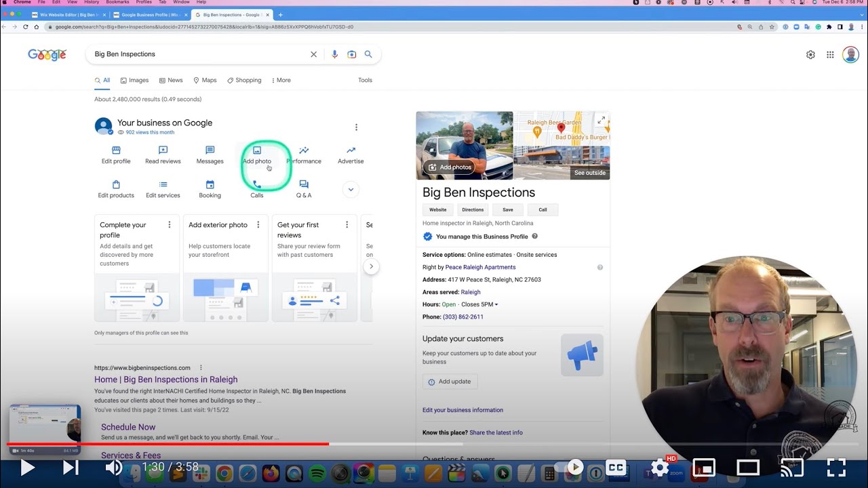Start voice search with microphone
The image size is (868, 488).
(334, 54)
